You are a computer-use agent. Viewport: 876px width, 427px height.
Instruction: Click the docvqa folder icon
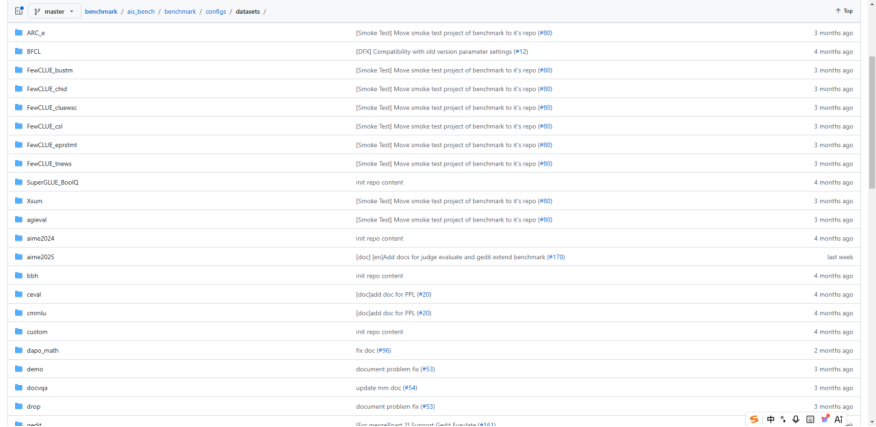(18, 388)
